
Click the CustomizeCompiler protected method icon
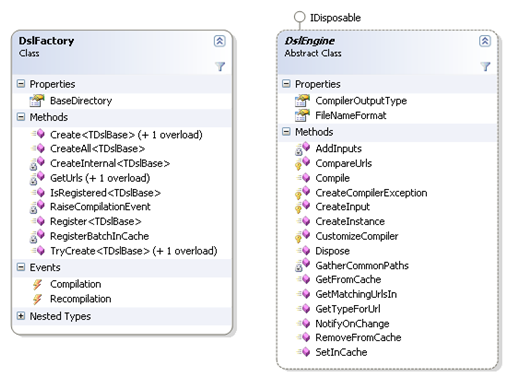pos(302,236)
